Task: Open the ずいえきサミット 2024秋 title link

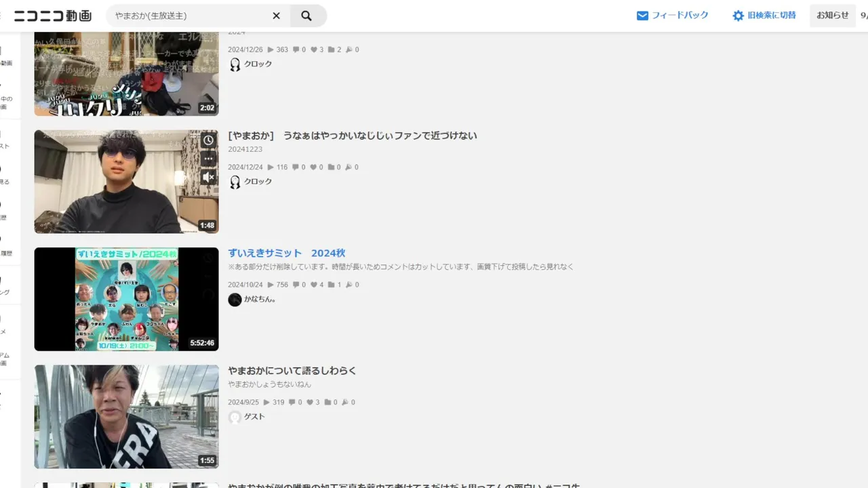Action: point(287,253)
